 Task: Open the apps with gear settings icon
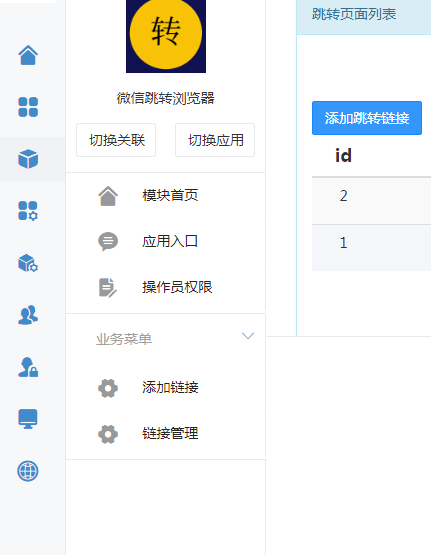click(x=28, y=211)
